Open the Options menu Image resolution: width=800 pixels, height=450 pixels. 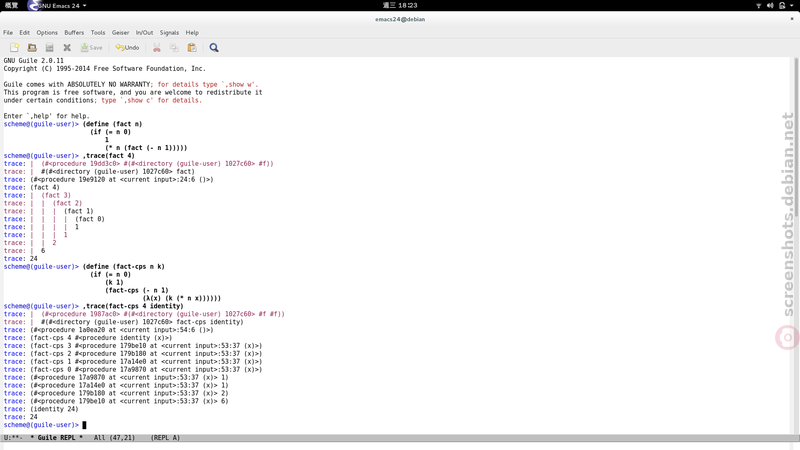click(x=47, y=33)
